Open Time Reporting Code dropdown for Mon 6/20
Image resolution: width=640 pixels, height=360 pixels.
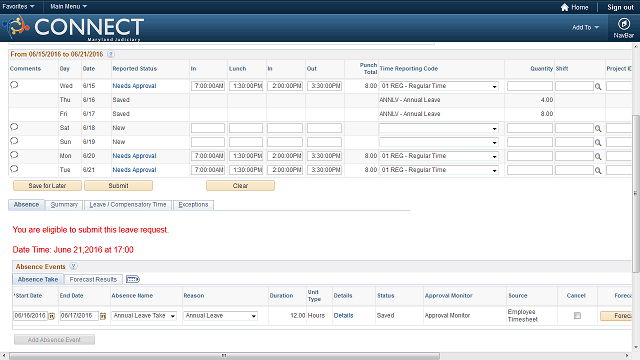(439, 156)
